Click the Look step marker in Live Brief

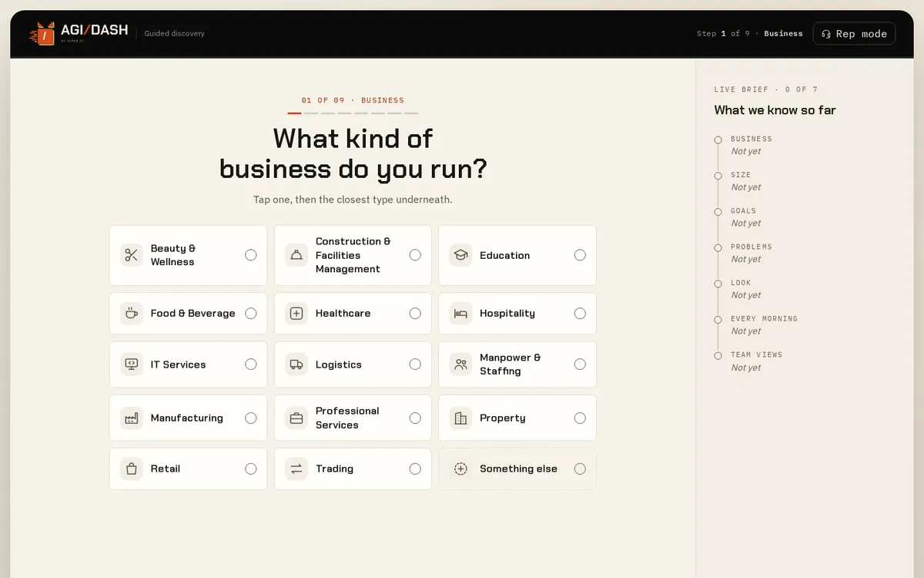[x=718, y=284]
